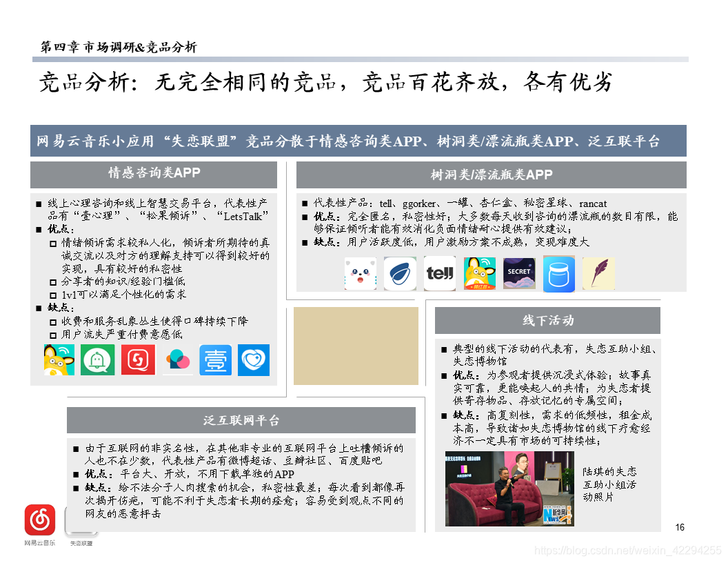Click the 网易云音乐 caption under the red logo
728x563 pixels.
coord(40,542)
